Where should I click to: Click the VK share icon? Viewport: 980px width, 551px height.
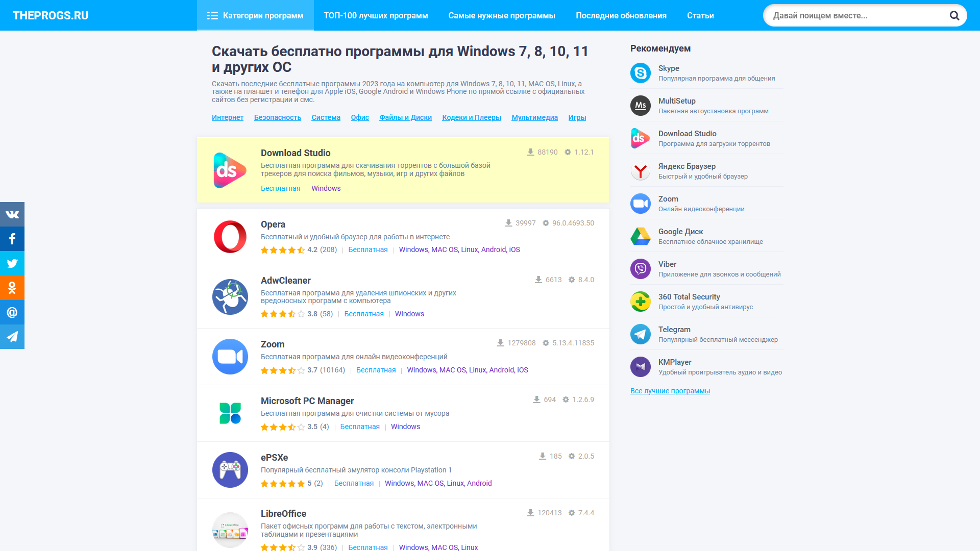pos(12,214)
